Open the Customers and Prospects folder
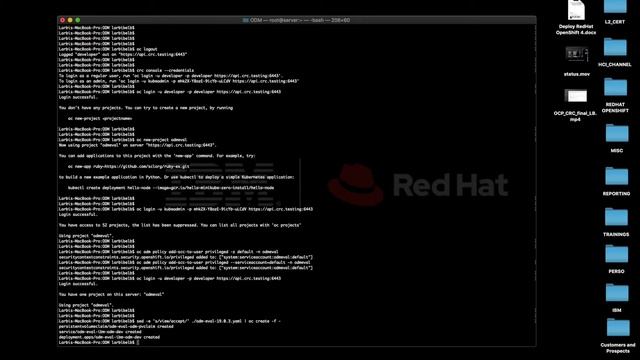This screenshot has width=640, height=360. 618,328
